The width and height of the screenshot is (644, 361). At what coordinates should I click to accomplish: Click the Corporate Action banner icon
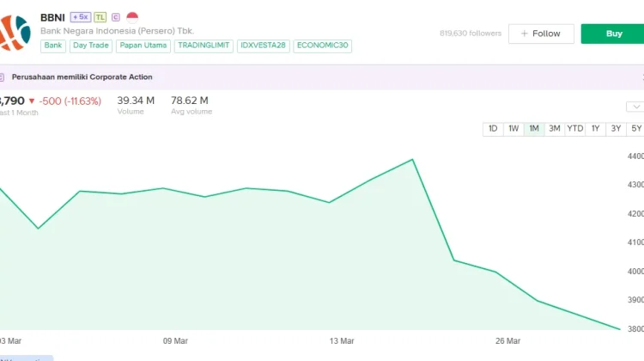pos(2,76)
